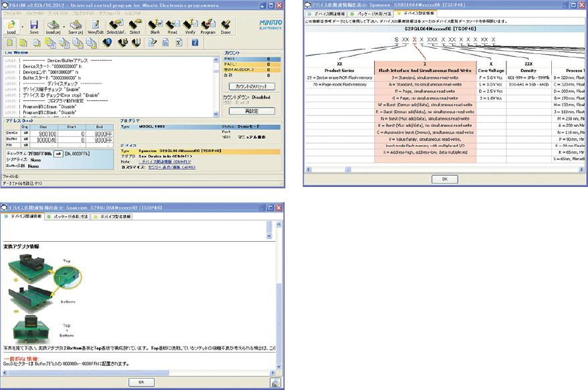The height and width of the screenshot is (390, 588).
Task: Click the Log Window scroll-down arrow
Action: click(216, 114)
